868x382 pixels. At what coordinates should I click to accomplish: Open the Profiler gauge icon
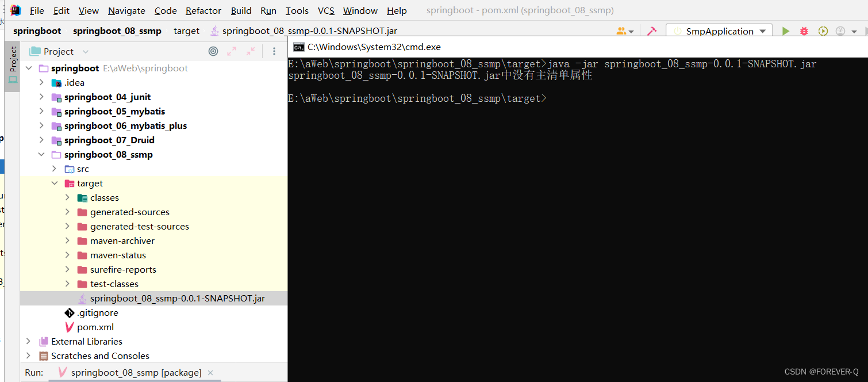coord(840,31)
